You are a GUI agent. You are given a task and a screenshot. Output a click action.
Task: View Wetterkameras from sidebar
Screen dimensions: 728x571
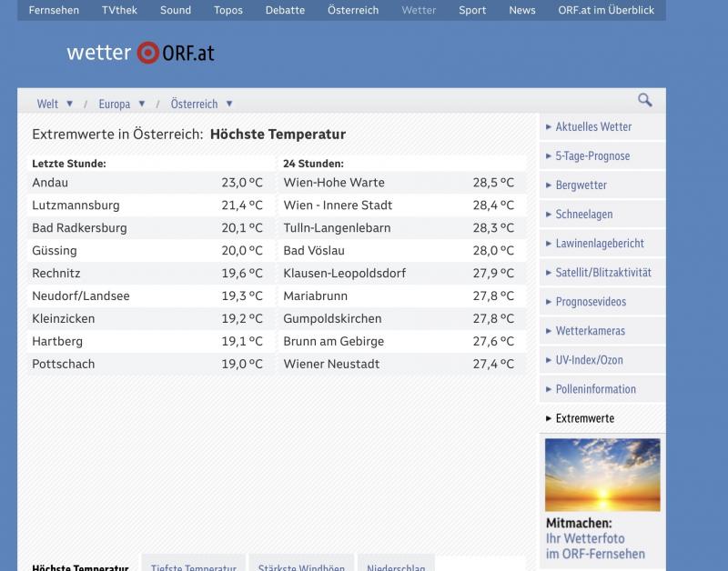point(590,331)
